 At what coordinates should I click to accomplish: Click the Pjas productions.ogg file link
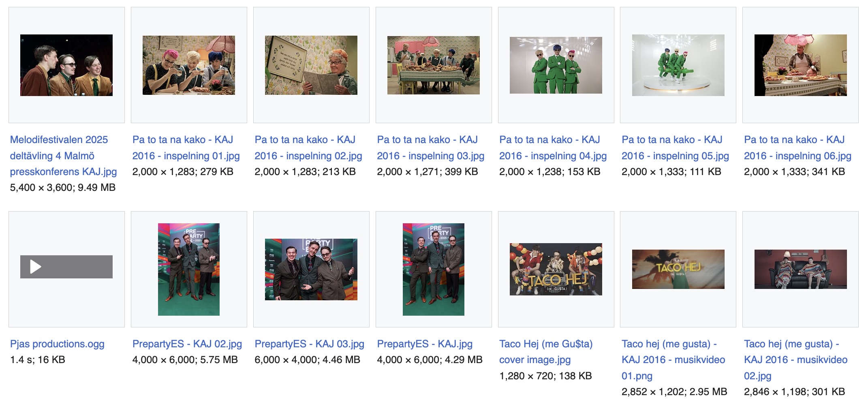click(57, 344)
